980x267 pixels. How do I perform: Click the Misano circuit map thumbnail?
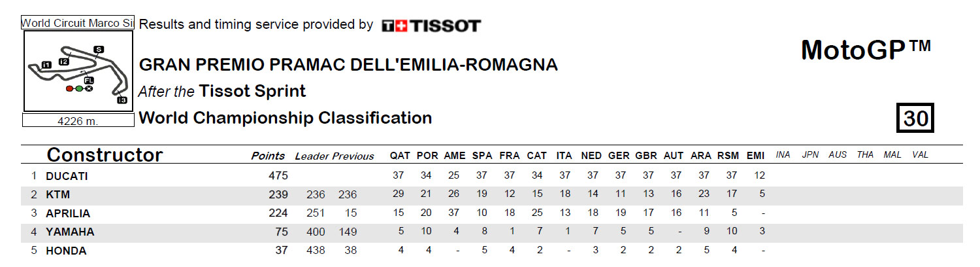(x=78, y=71)
